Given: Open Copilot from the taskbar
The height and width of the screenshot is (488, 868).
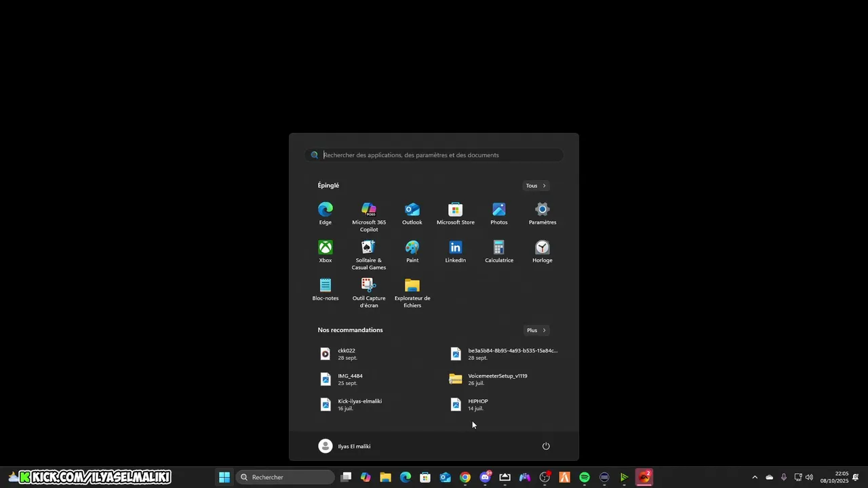Looking at the screenshot, I should click(366, 477).
